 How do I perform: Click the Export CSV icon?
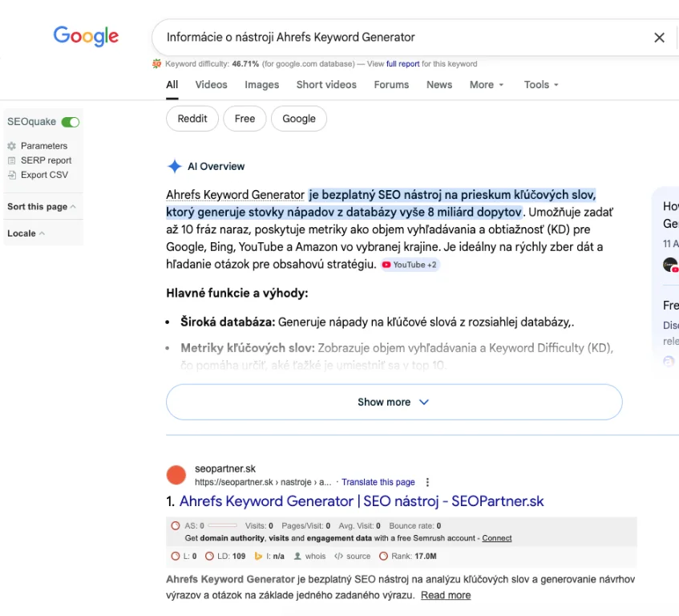pyautogui.click(x=12, y=175)
